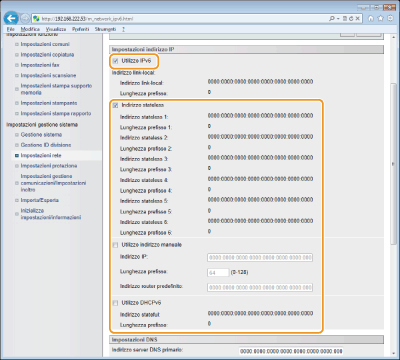Open the Strumenti menu

[105, 29]
